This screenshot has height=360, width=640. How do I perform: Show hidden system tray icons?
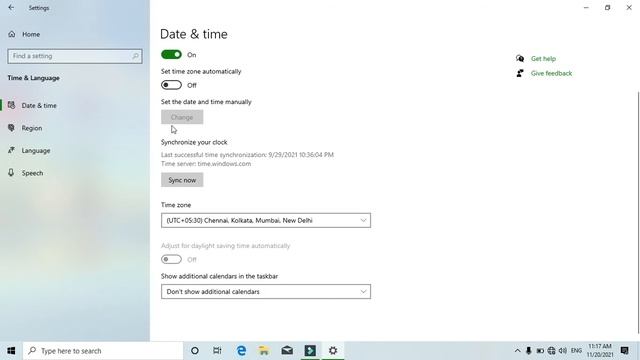517,351
